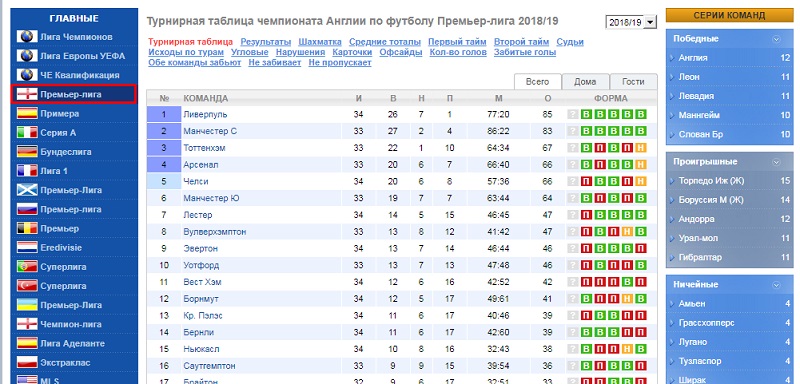
Task: Switch to the Гости tab
Action: click(633, 82)
